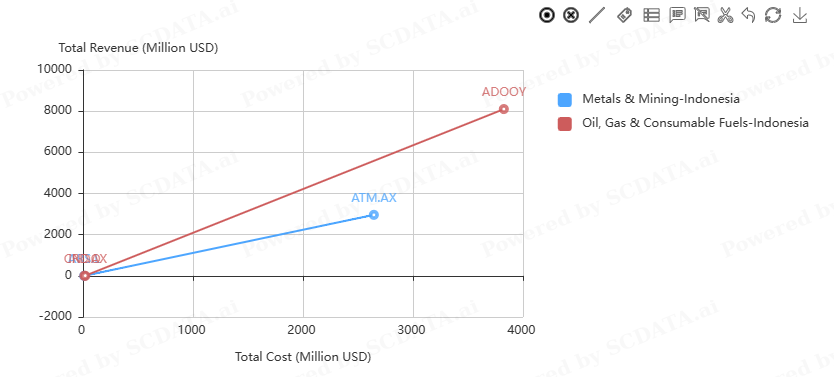The width and height of the screenshot is (834, 377).
Task: Click the blue Metals & Mining legend swatch
Action: 564,99
